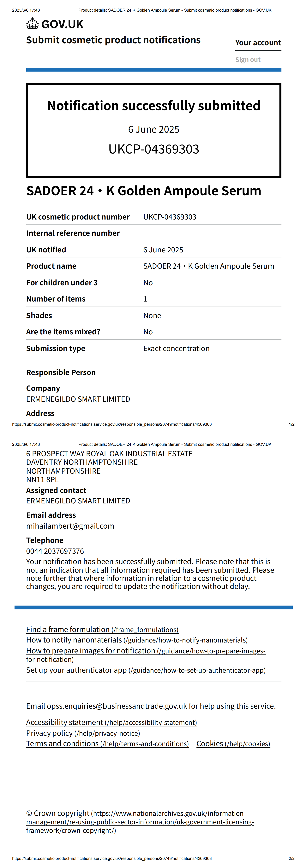The width and height of the screenshot is (307, 868).
Task: Open the Find a frame formulation link
Action: (102, 629)
